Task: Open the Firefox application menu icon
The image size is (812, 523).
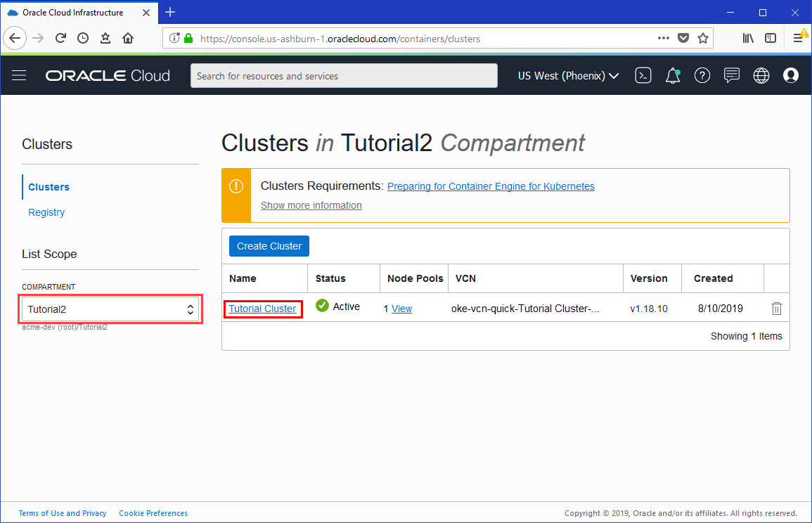Action: (798, 39)
